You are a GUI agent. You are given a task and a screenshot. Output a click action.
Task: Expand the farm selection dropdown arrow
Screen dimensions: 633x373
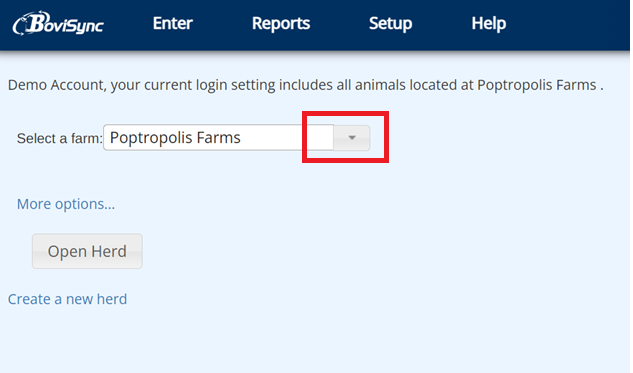(352, 138)
